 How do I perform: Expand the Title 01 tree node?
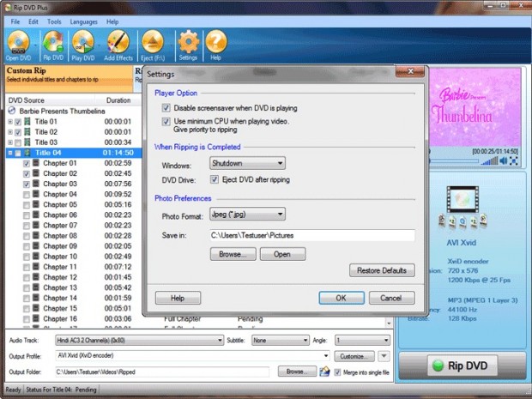10,122
